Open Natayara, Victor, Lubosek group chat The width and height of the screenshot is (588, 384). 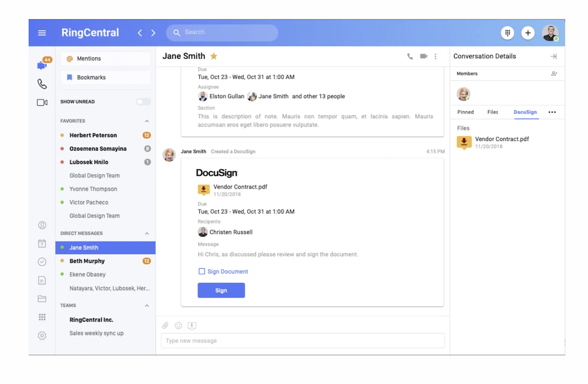[x=105, y=288]
